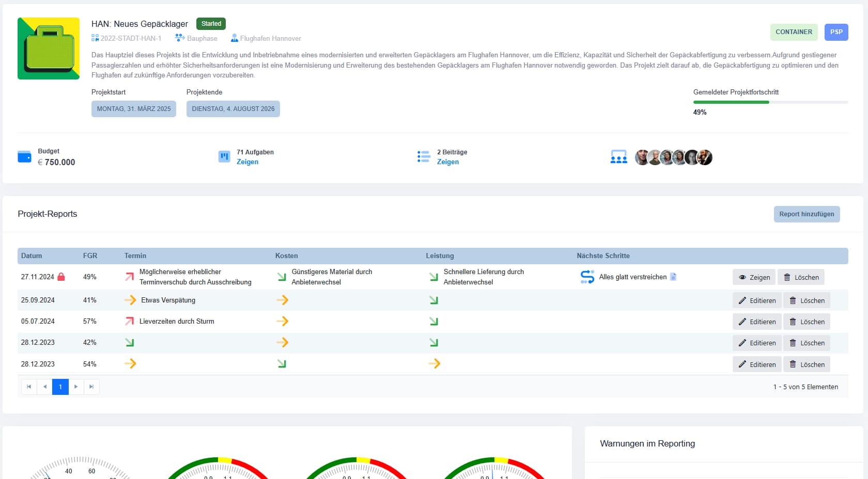
Task: Click the green suitcase project image
Action: [x=49, y=49]
